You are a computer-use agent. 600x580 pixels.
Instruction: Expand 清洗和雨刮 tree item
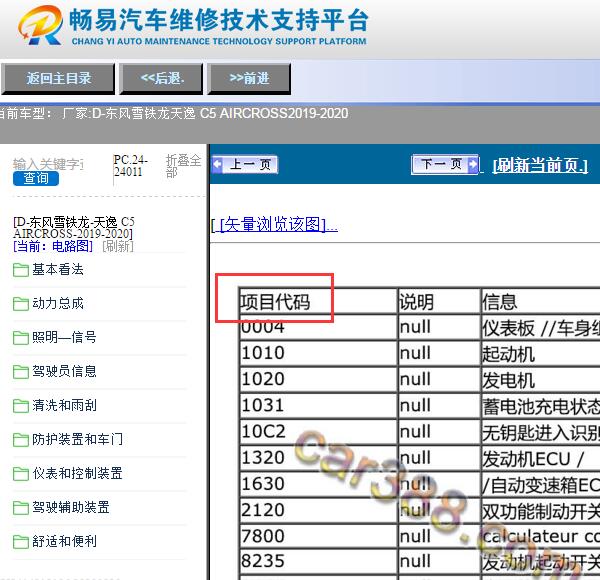64,405
